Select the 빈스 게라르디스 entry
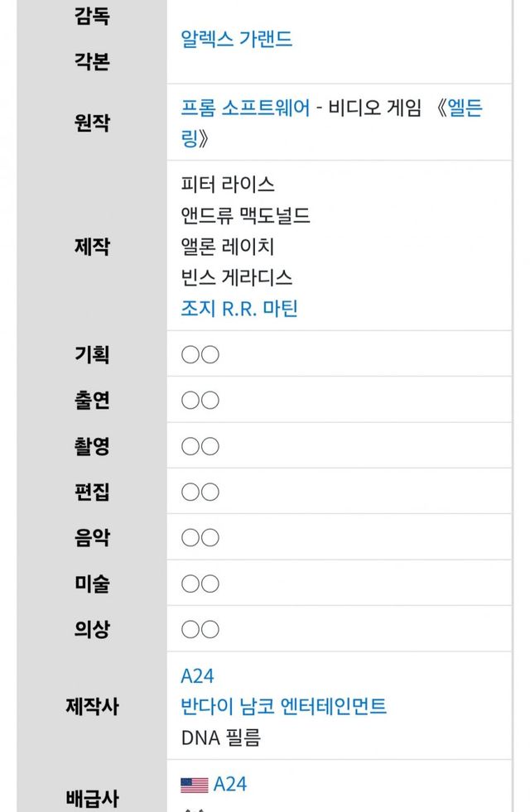The width and height of the screenshot is (530, 812). click(x=237, y=277)
